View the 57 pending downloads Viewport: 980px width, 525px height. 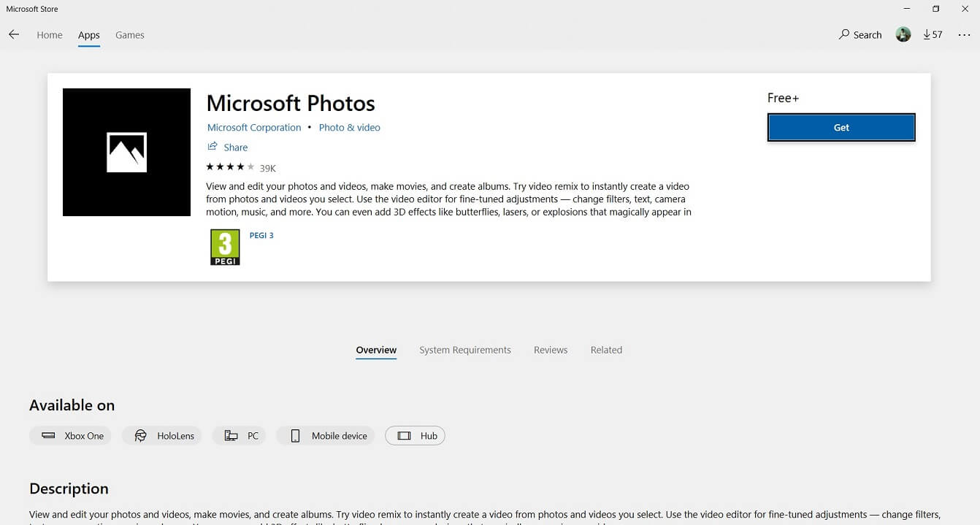pyautogui.click(x=933, y=34)
